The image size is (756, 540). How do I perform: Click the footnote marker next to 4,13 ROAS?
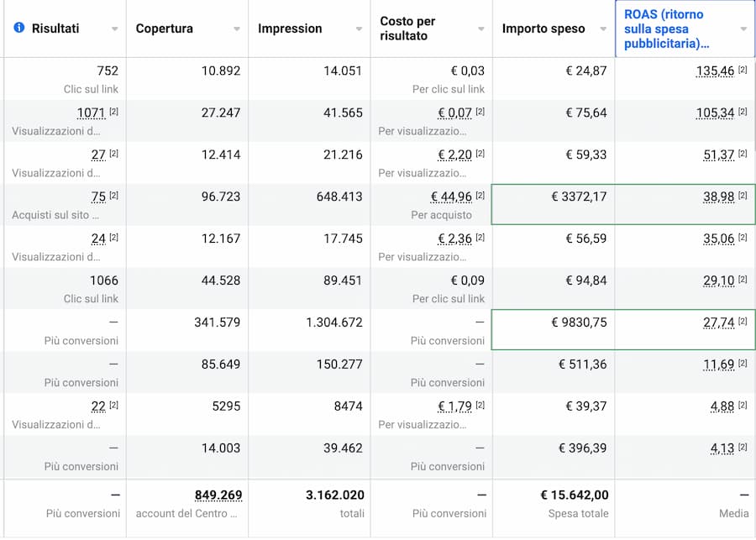coord(743,447)
